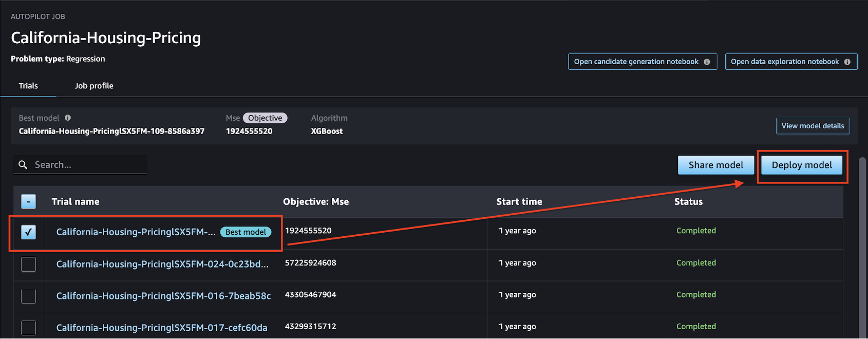The width and height of the screenshot is (868, 339).
Task: Select the 1924555520 cell in the trials table
Action: (308, 231)
